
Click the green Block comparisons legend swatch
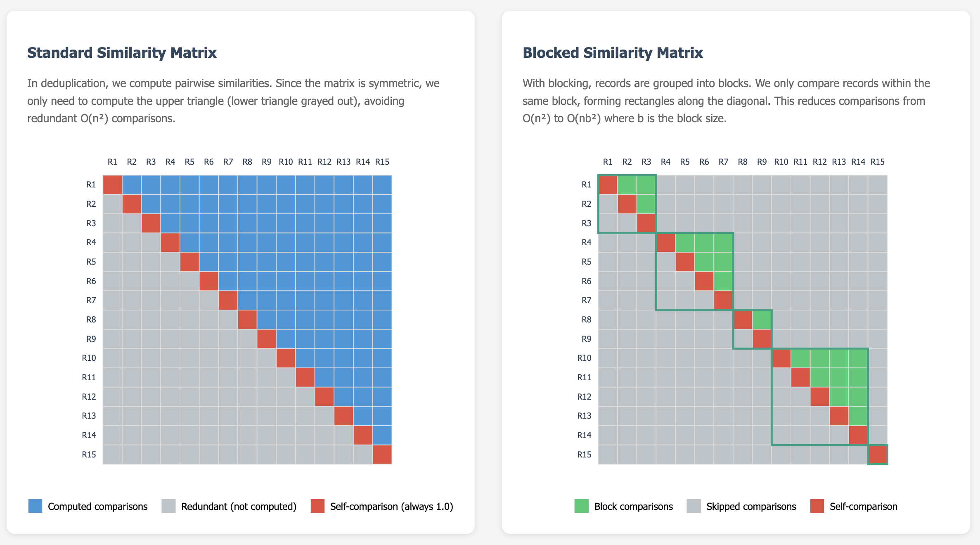point(581,506)
